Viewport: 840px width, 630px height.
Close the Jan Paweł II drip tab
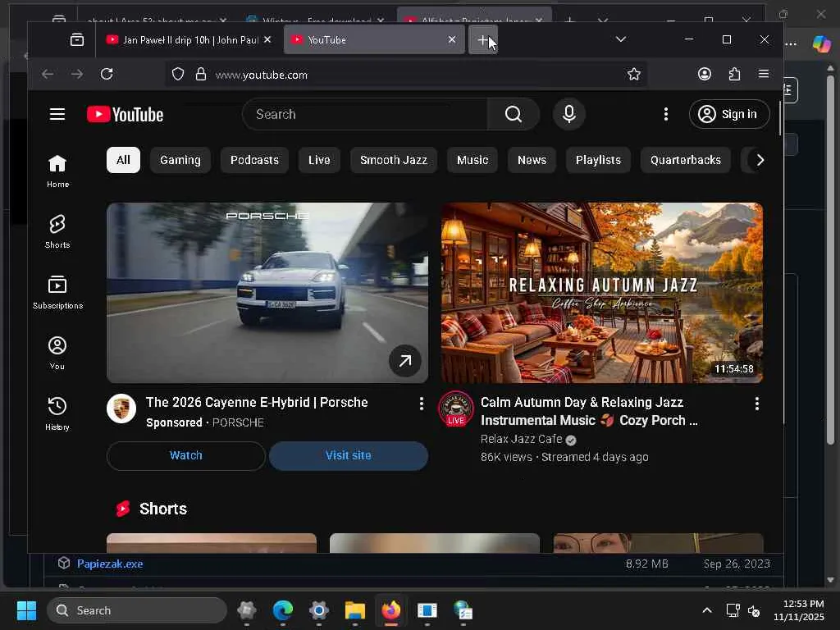click(267, 39)
